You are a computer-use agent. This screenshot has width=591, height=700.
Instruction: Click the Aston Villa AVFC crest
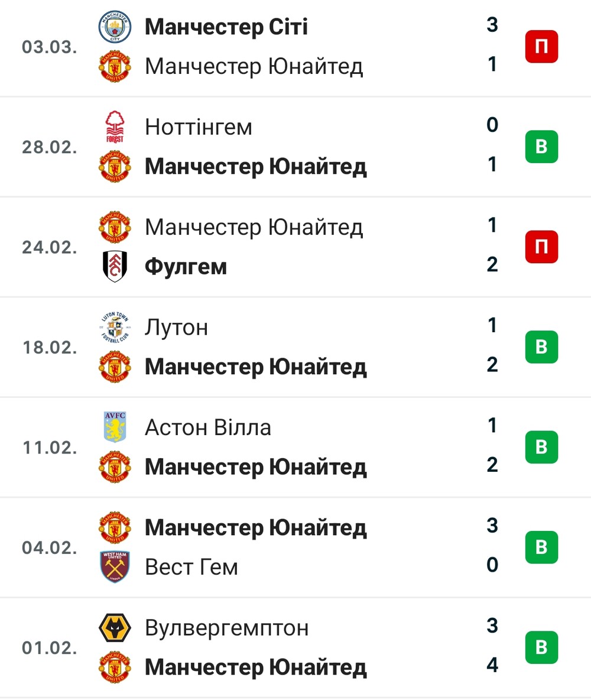[115, 427]
